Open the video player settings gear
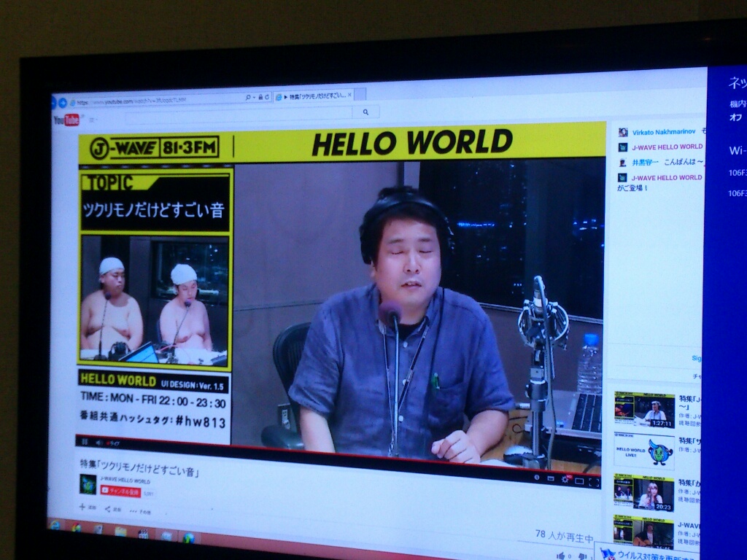The height and width of the screenshot is (560, 747). click(564, 479)
